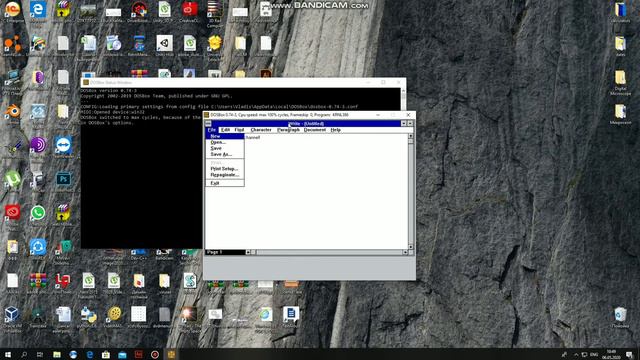Viewport: 640px width, 360px height.
Task: Open the 1C Enterprise desktop icon
Action: coord(13,11)
